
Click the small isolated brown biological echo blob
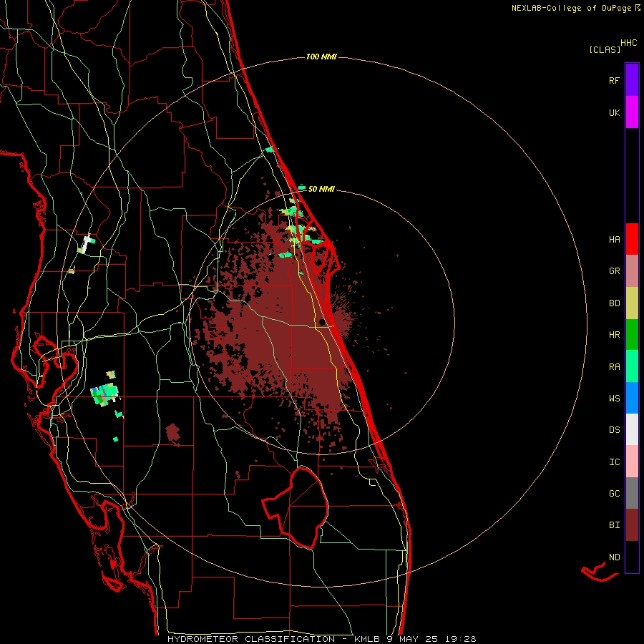pyautogui.click(x=173, y=434)
